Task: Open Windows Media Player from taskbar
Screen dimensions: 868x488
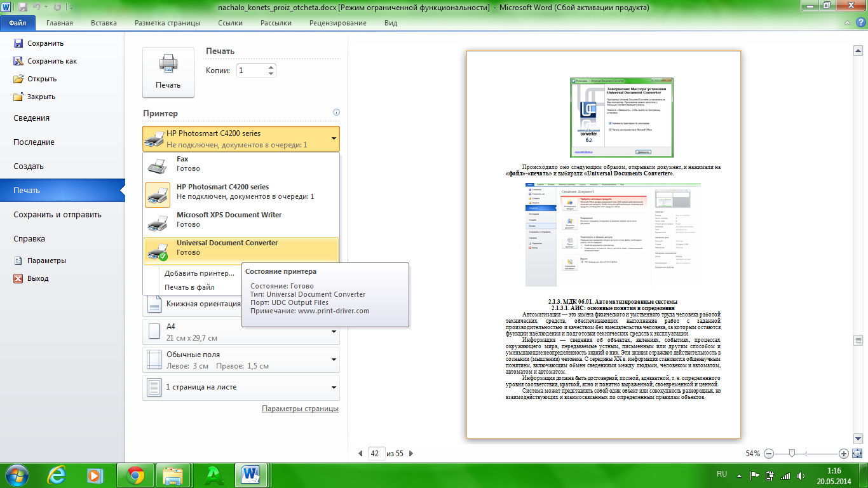Action: (x=95, y=475)
